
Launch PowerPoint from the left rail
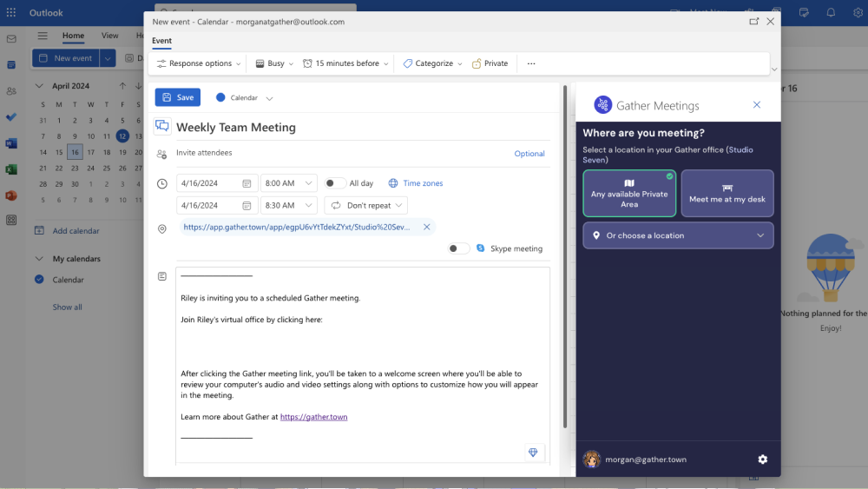(x=11, y=195)
